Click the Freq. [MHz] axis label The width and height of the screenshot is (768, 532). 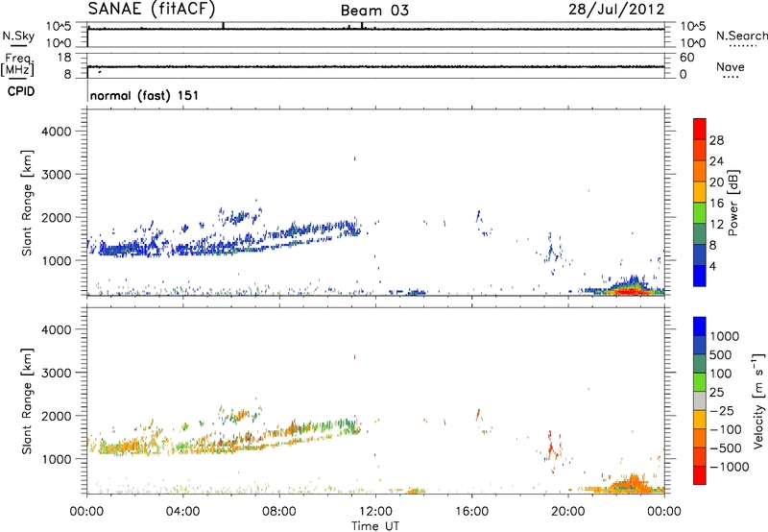[18, 64]
